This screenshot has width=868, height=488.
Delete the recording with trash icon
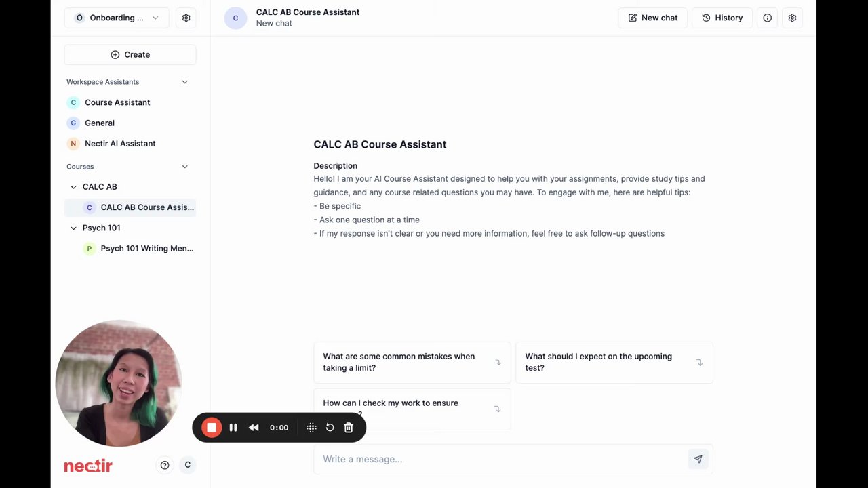point(349,428)
